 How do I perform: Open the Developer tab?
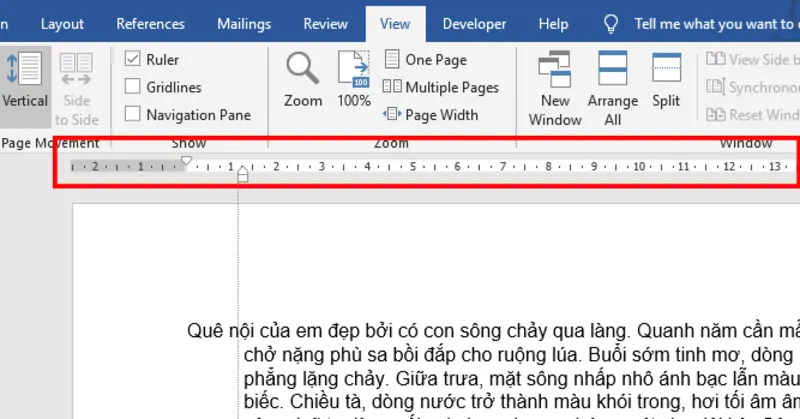[474, 24]
